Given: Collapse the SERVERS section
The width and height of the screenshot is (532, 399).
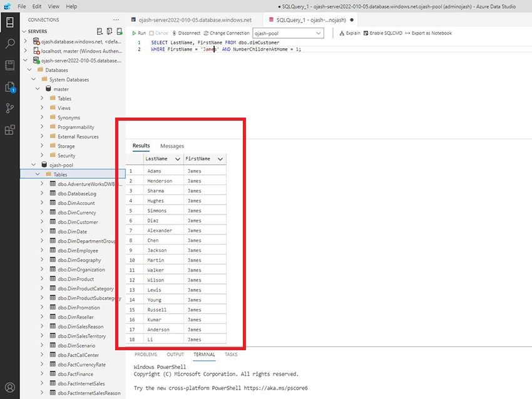Looking at the screenshot, I should click(x=24, y=31).
